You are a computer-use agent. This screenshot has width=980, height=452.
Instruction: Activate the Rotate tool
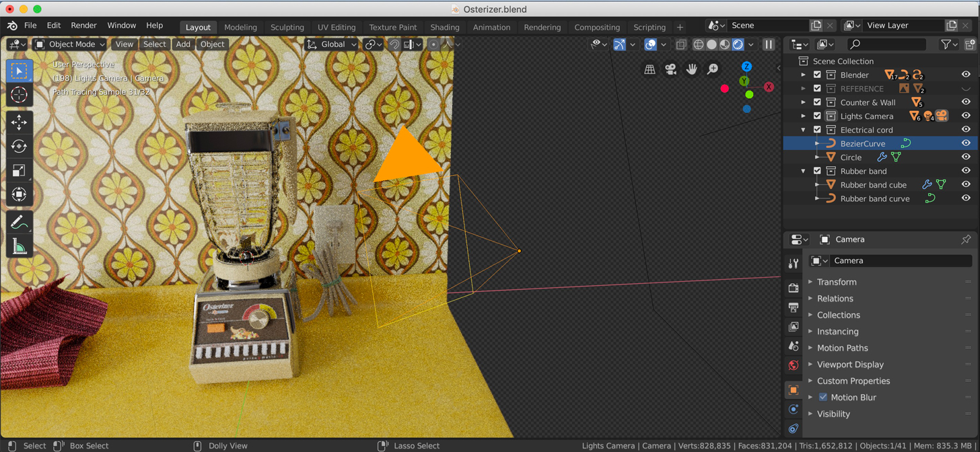20,145
